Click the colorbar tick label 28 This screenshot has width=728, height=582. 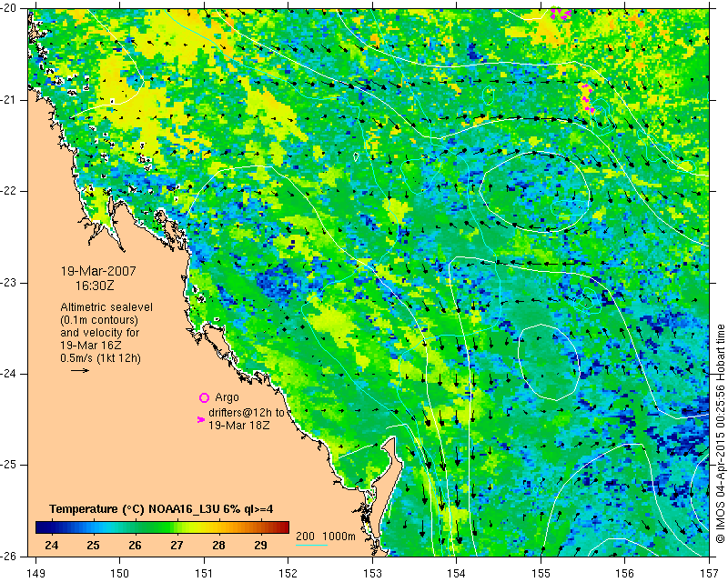[218, 545]
